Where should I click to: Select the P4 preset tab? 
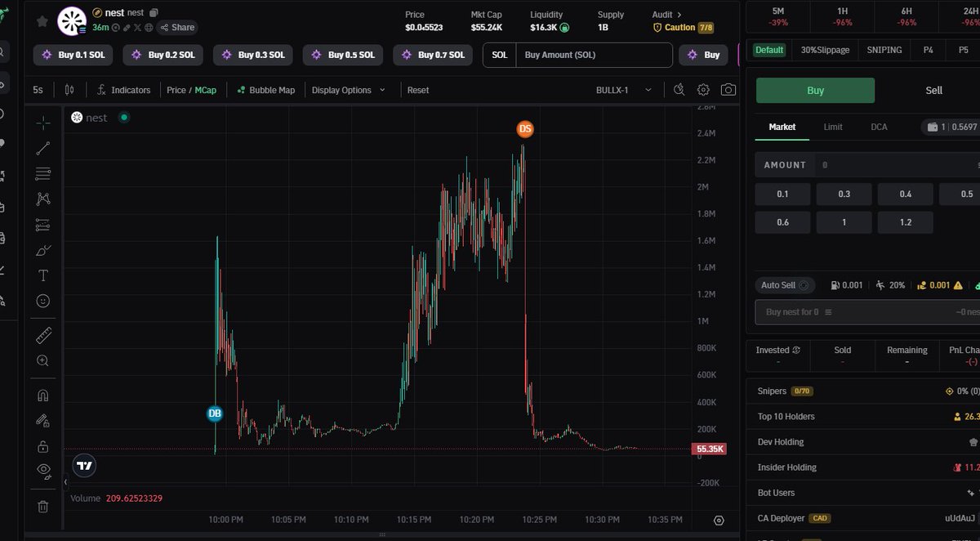tap(929, 50)
